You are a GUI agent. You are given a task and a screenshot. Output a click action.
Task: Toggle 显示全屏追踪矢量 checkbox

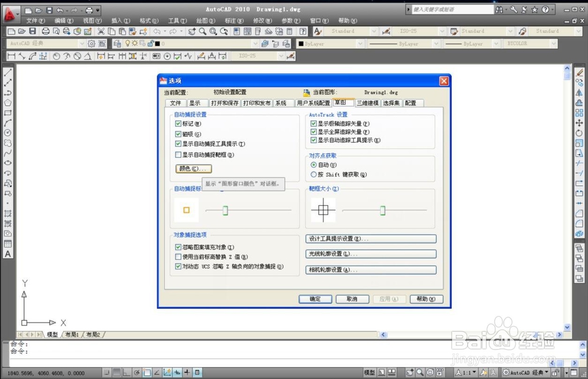click(x=313, y=132)
